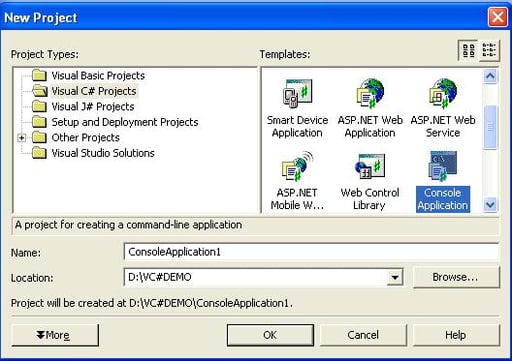Screen dimensions: 512x361
Task: Select Visual J# Projects in the tree
Action: (93, 107)
